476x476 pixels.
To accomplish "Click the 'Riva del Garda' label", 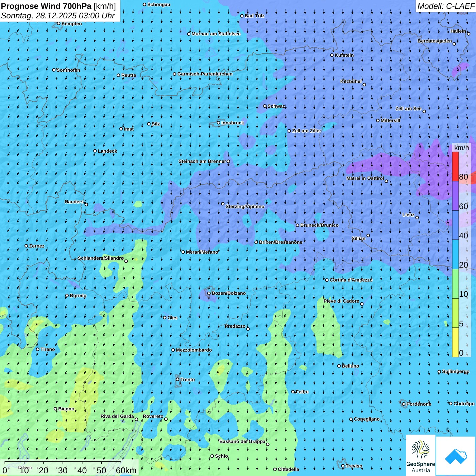I will pos(117,416).
